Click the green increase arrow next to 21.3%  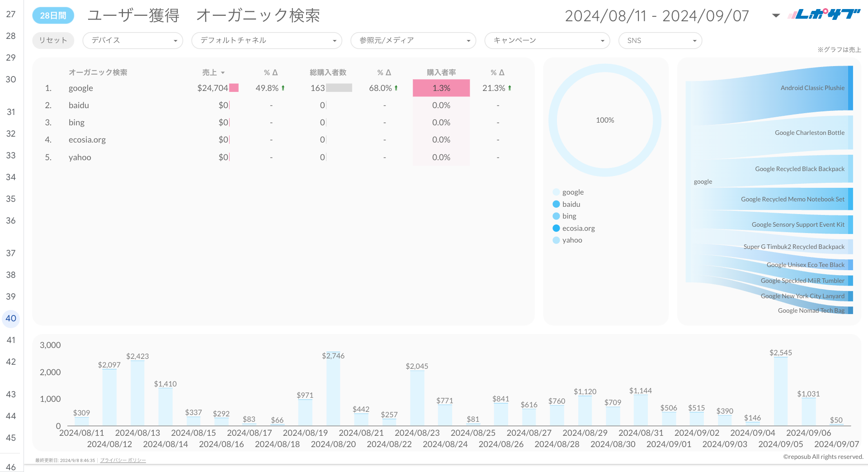(x=510, y=88)
